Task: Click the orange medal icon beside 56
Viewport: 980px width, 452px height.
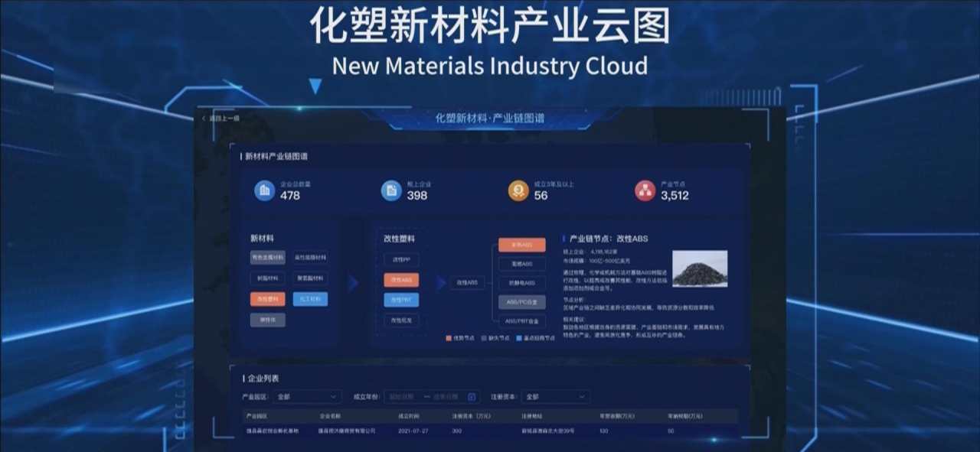Action: [518, 190]
